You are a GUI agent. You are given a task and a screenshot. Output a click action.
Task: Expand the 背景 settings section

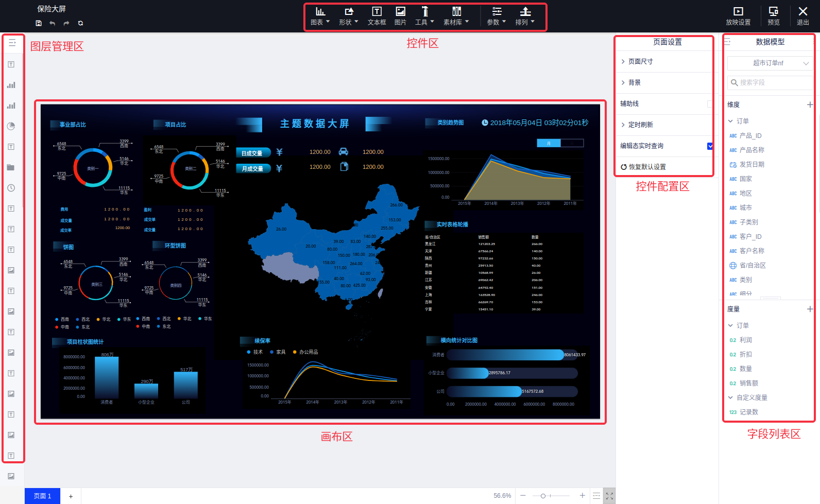tap(634, 82)
